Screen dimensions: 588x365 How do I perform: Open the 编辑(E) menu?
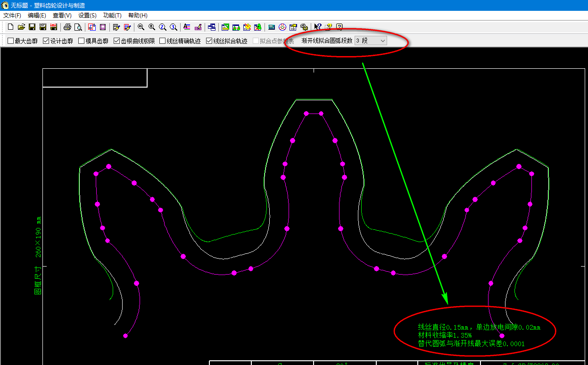point(36,16)
